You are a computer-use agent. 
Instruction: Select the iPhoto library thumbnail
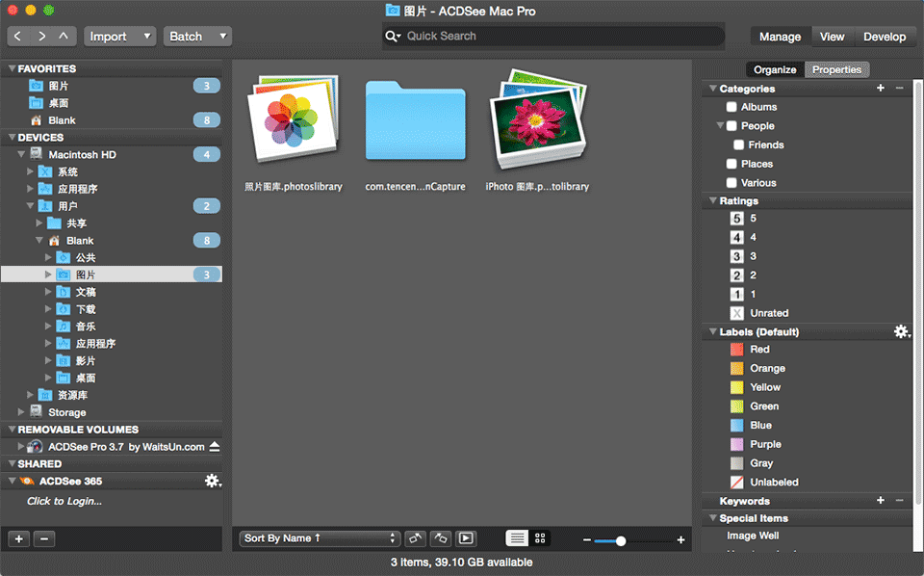tap(536, 120)
